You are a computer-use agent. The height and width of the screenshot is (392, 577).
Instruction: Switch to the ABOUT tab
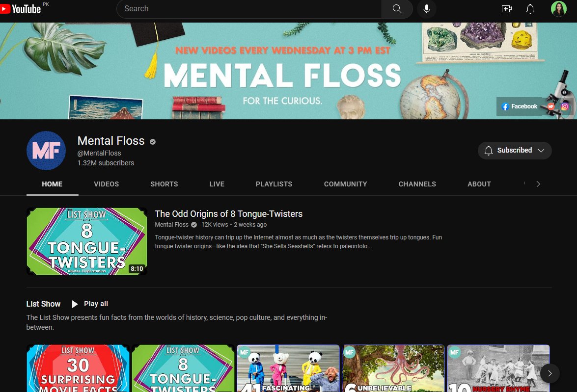coord(479,184)
